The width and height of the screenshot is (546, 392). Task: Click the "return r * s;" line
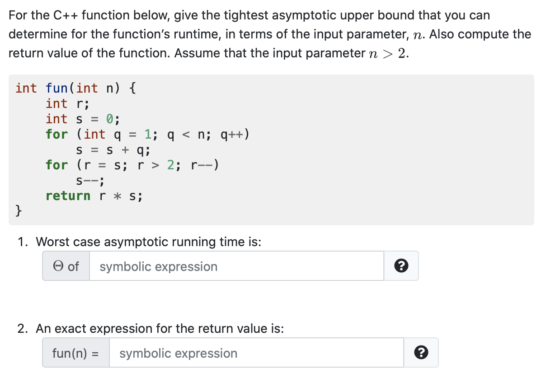point(94,196)
